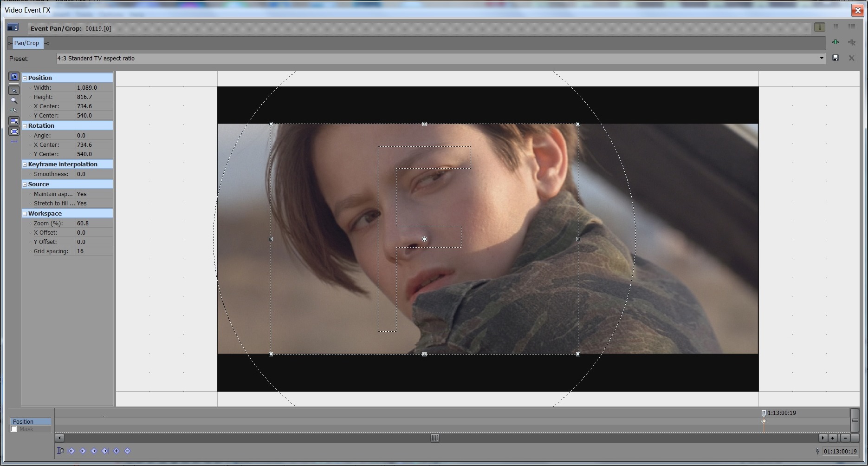Click the timeline cursor playhead marker

coord(764,413)
